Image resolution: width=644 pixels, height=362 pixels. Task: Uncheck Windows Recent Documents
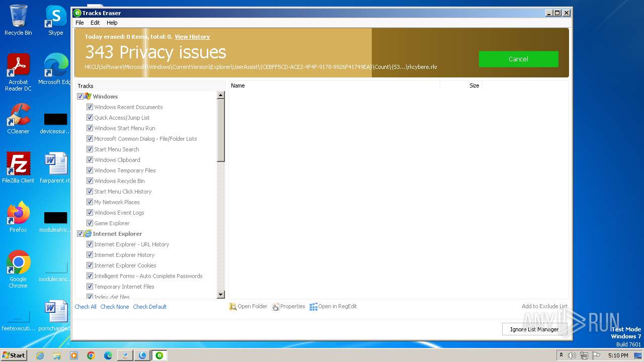[90, 107]
